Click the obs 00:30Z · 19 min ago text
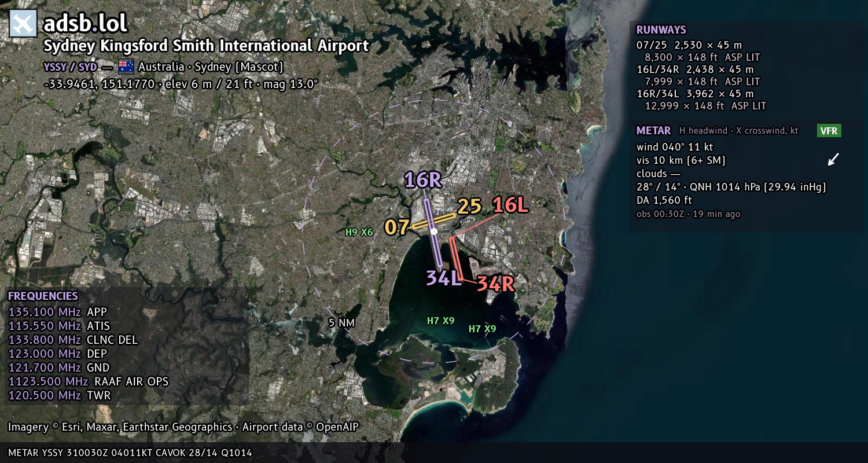Screen dimensions: 868x463 [x=688, y=214]
